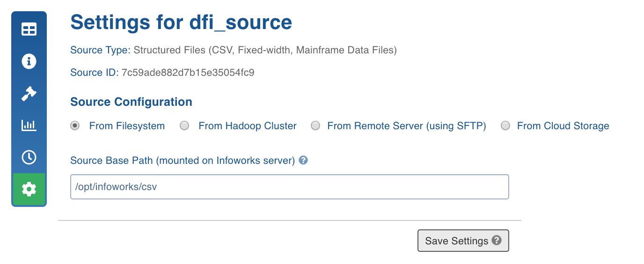The width and height of the screenshot is (644, 264).
Task: Click the horizontal divider above Save Settings
Action: pyautogui.click(x=289, y=220)
